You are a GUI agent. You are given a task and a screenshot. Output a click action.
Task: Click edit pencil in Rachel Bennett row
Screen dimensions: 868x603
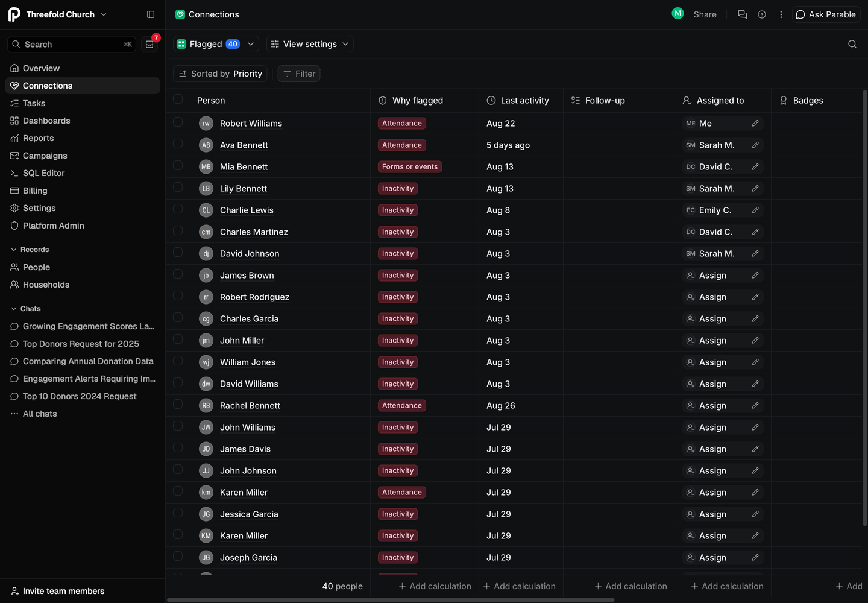[755, 405]
